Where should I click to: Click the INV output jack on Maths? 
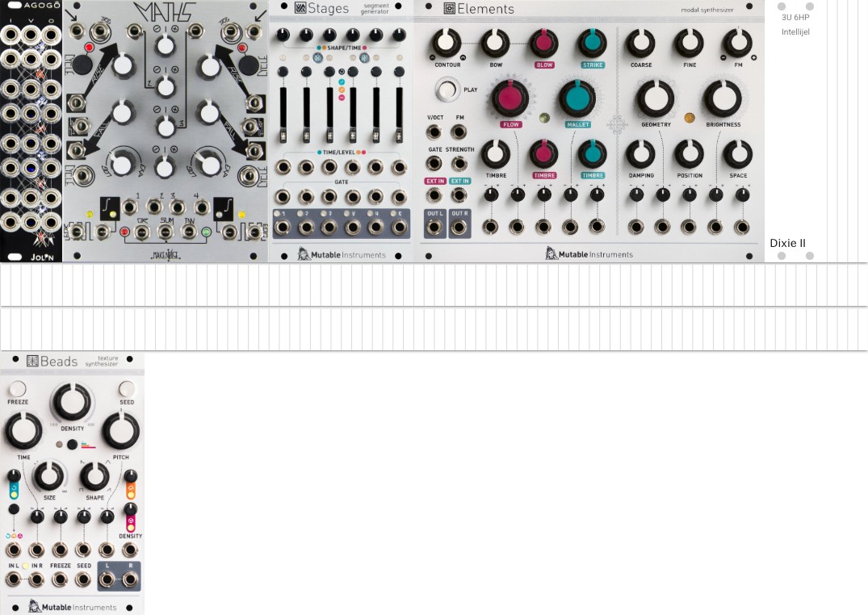pos(189,232)
